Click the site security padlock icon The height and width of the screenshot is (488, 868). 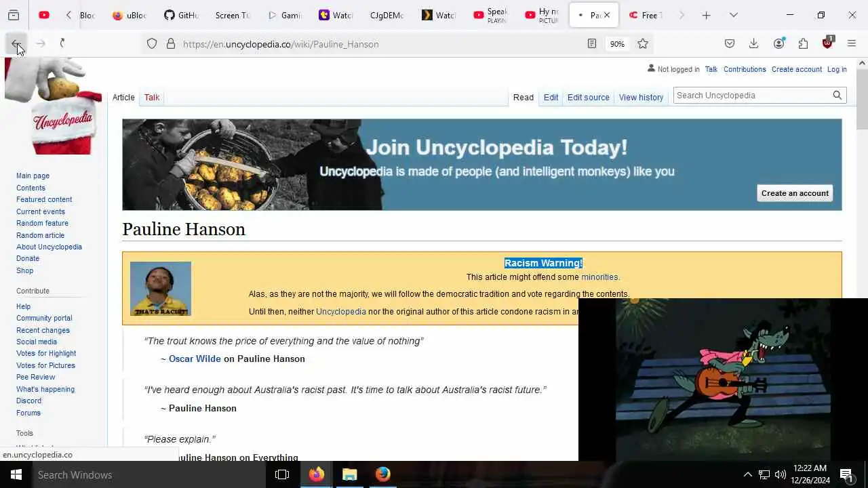(x=171, y=44)
